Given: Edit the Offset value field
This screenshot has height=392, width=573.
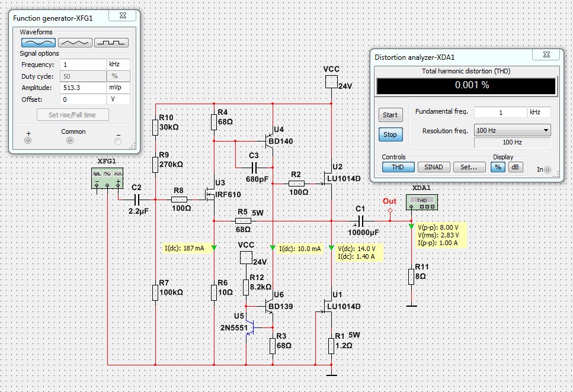Looking at the screenshot, I should (x=83, y=99).
